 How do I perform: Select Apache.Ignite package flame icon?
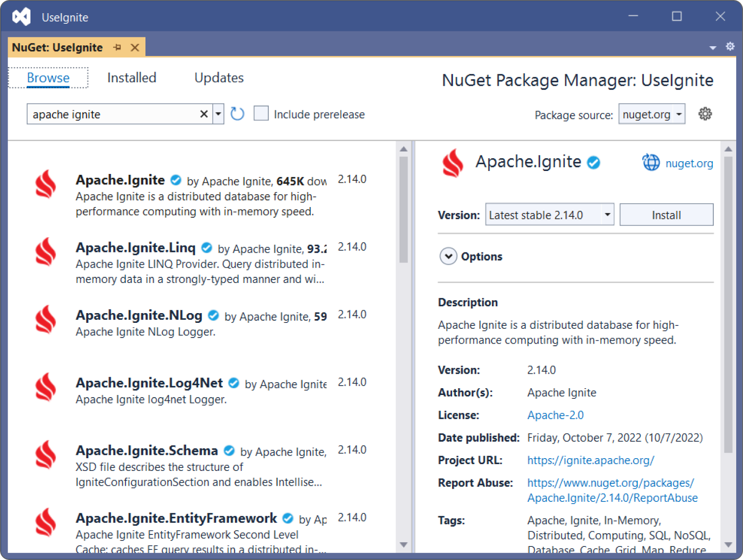46,184
